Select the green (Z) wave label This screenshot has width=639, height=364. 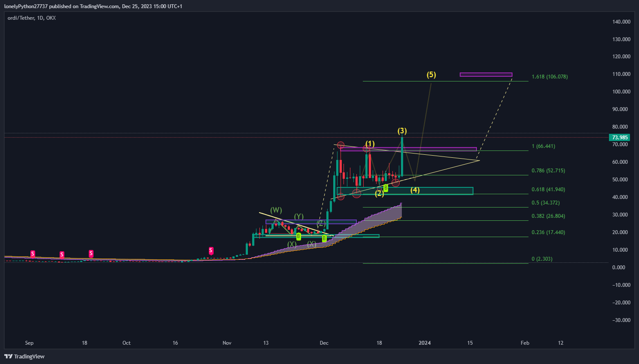tap(321, 223)
